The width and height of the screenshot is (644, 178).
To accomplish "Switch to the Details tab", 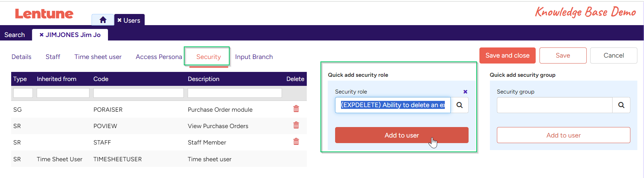I will (x=21, y=57).
